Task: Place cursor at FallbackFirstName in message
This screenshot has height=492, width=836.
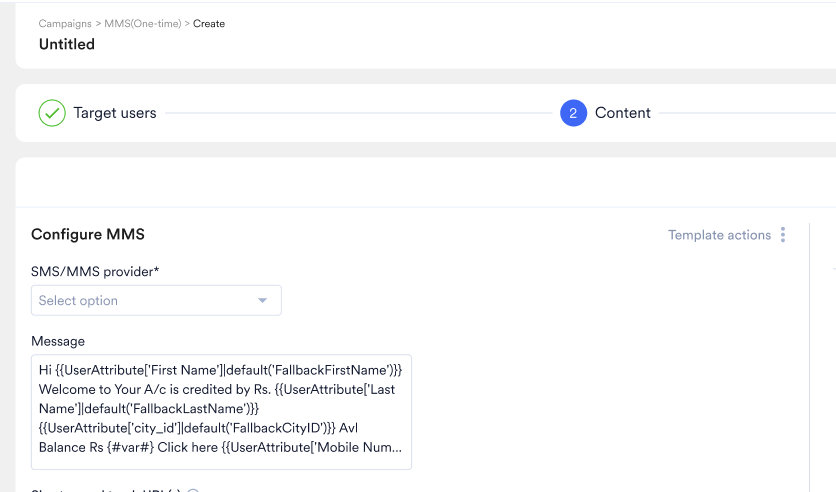Action: [x=331, y=370]
